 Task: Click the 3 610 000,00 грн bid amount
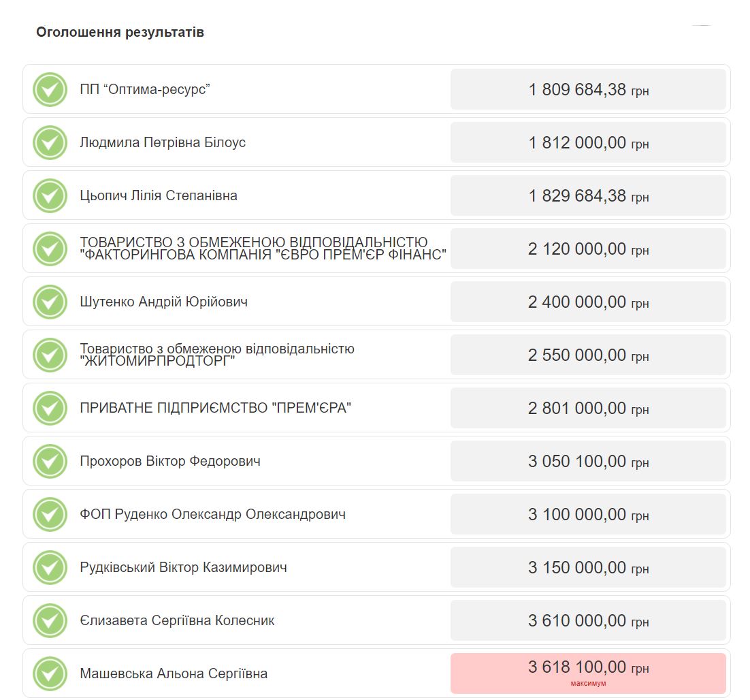click(588, 620)
